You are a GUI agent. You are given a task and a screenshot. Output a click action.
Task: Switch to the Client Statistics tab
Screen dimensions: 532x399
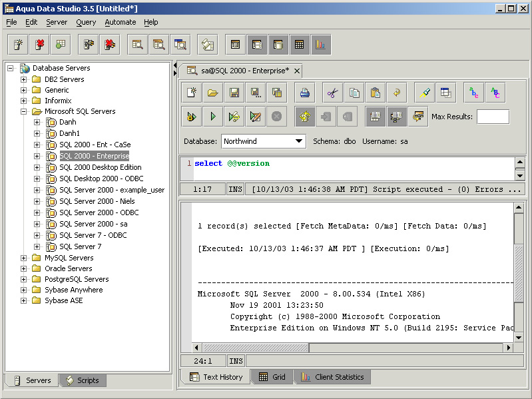pos(332,377)
